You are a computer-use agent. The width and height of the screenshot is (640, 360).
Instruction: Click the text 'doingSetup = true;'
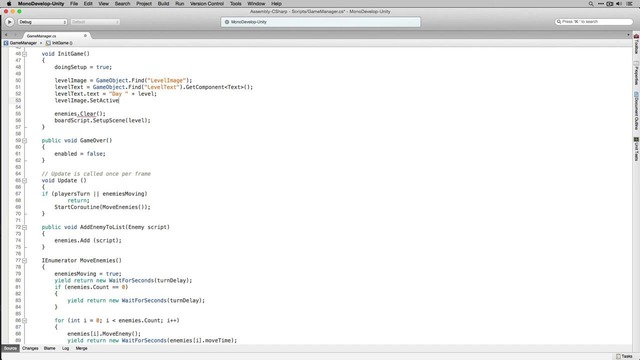pyautogui.click(x=83, y=67)
